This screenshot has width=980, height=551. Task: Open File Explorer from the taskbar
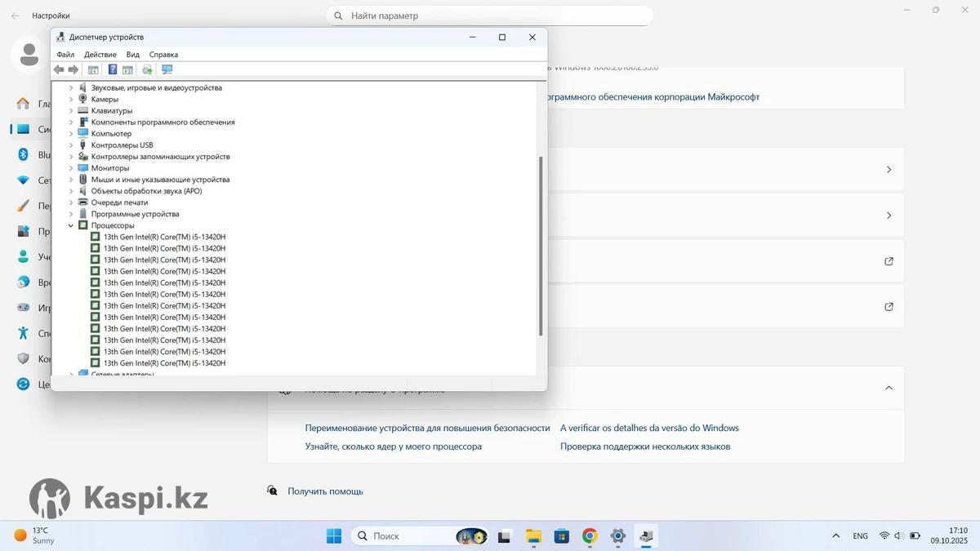point(533,536)
